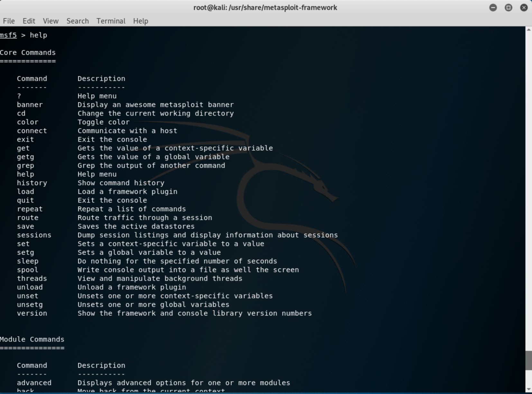Click the 'sessions' command
This screenshot has height=394, width=532.
34,235
